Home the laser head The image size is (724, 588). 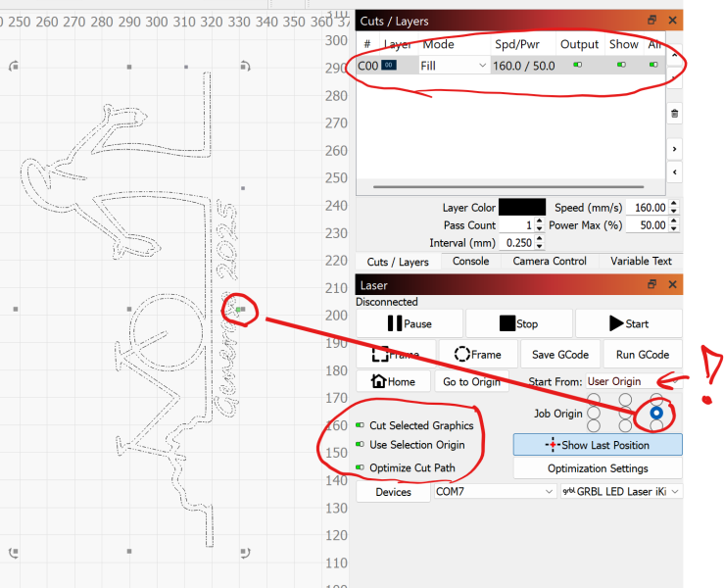[x=392, y=382]
